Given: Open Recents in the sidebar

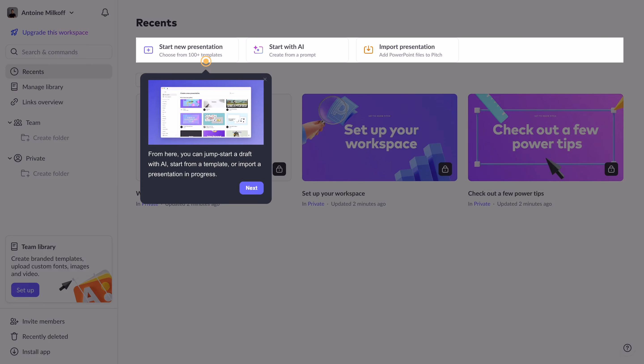Looking at the screenshot, I should (x=59, y=71).
